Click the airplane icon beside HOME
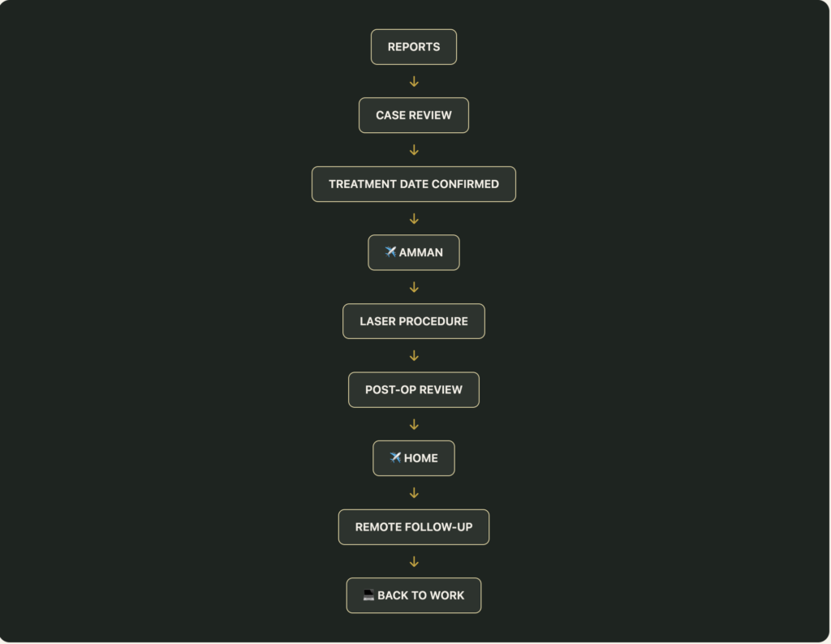831x644 pixels. tap(395, 457)
